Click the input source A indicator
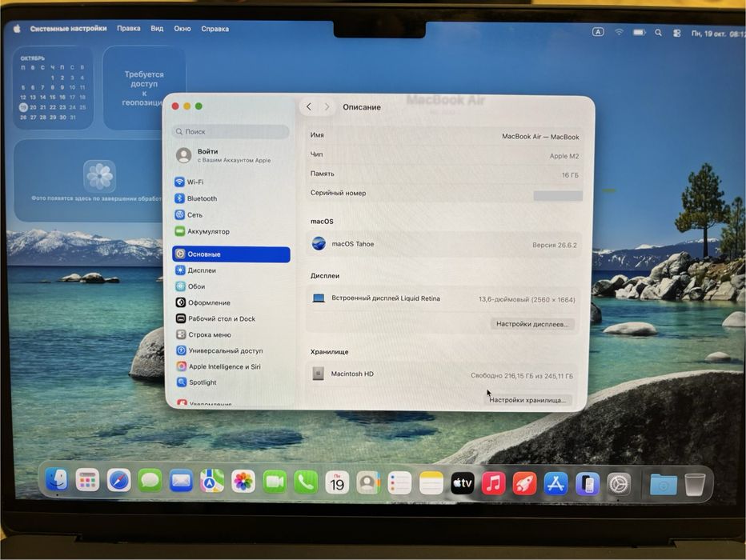 coord(598,32)
